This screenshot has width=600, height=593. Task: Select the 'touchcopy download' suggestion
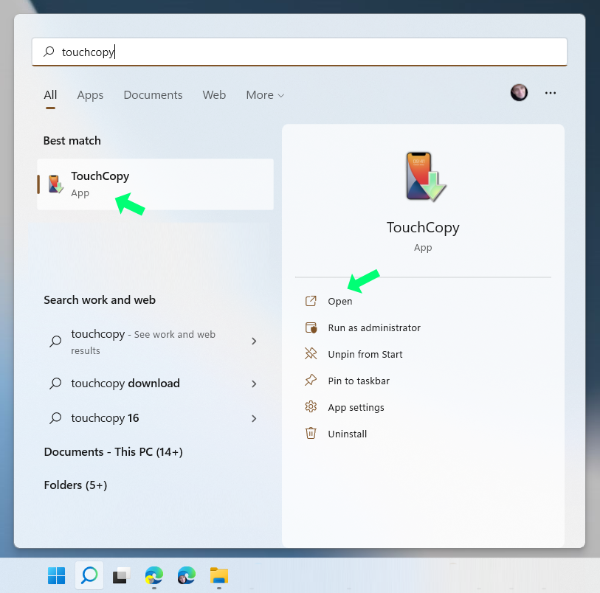(x=152, y=383)
